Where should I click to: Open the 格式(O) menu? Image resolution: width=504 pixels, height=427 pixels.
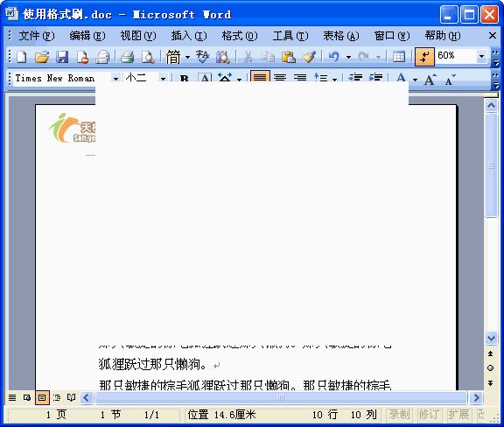point(240,35)
